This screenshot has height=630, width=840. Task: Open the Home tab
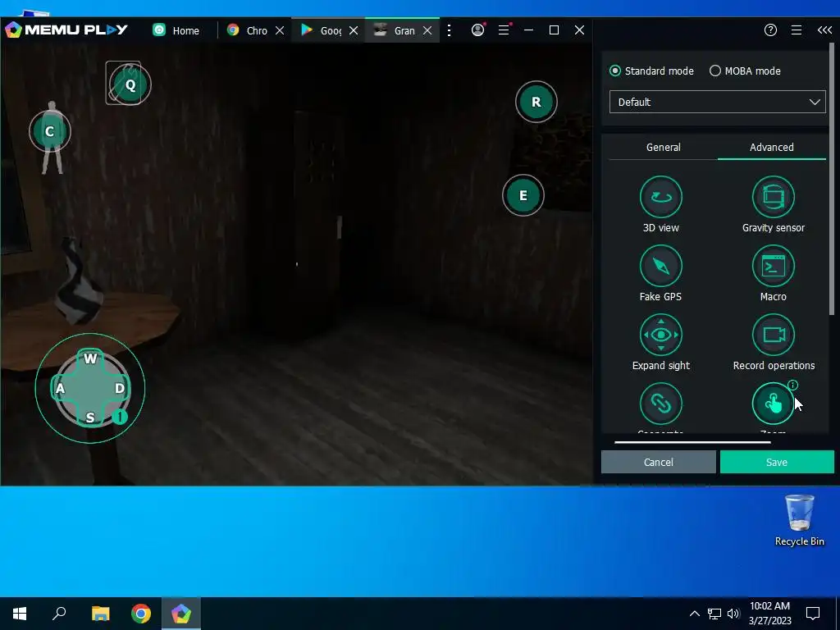[x=177, y=30]
